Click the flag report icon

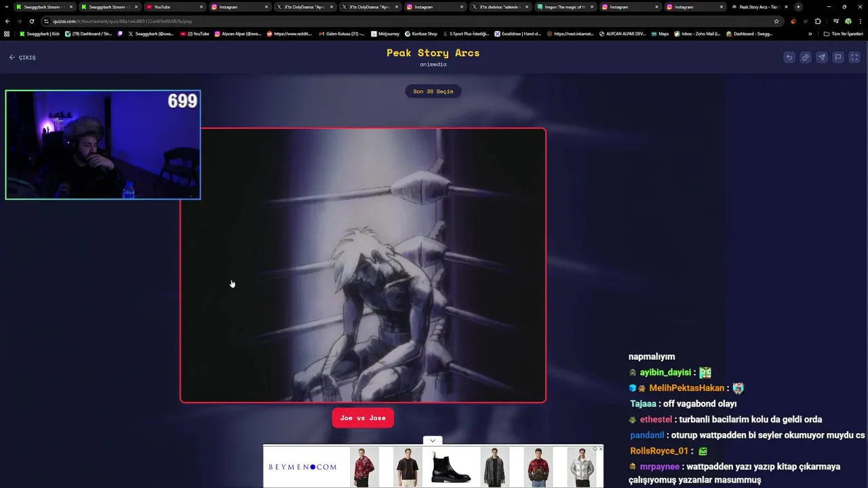coord(838,58)
